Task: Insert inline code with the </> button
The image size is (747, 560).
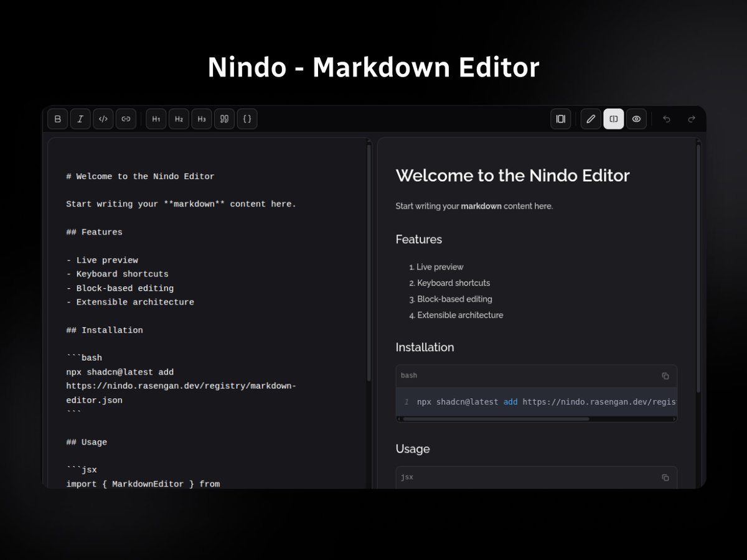Action: [x=103, y=119]
